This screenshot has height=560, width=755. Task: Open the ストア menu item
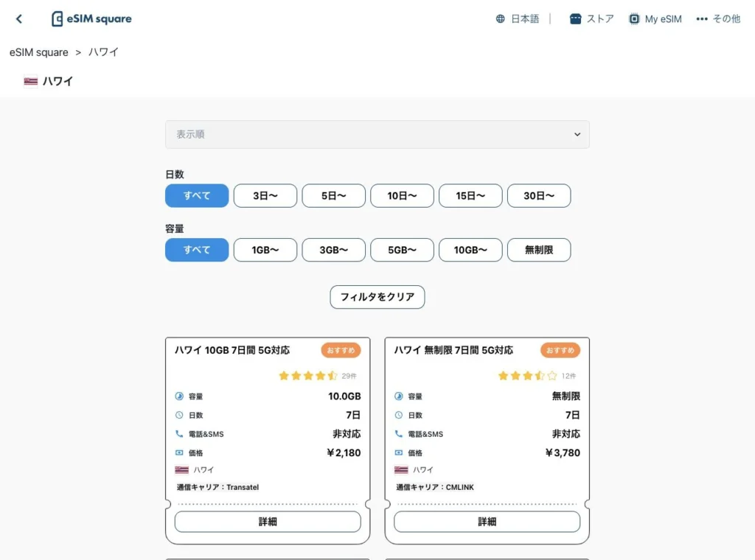[x=600, y=18]
